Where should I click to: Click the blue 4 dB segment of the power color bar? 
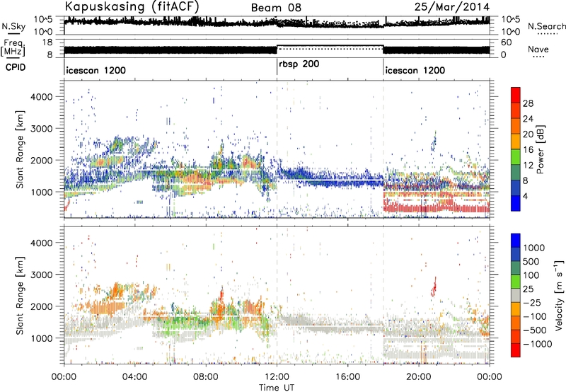(516, 203)
